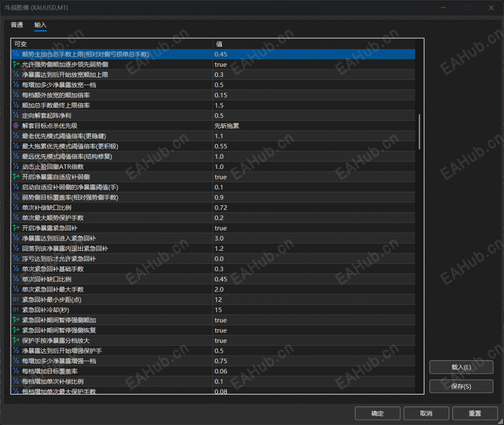Select the row 每增加多少净暴露增强一档
The height and width of the screenshot is (425, 504).
tap(213, 361)
